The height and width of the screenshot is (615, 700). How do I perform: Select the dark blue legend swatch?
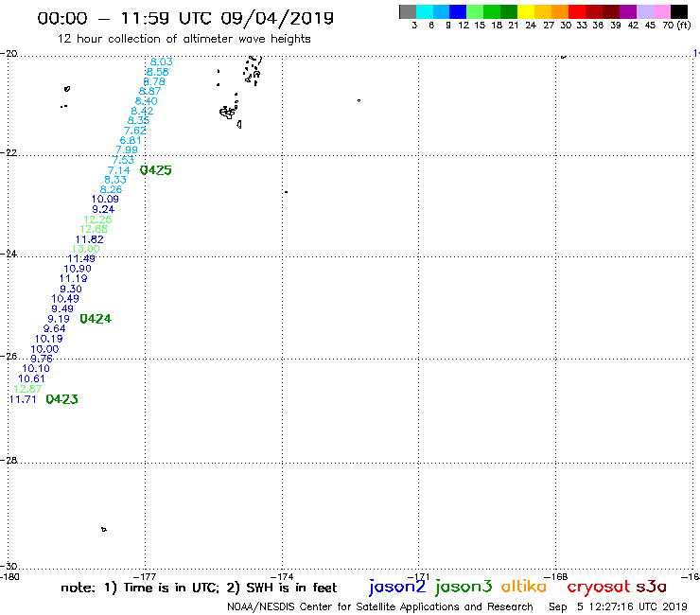(x=458, y=11)
